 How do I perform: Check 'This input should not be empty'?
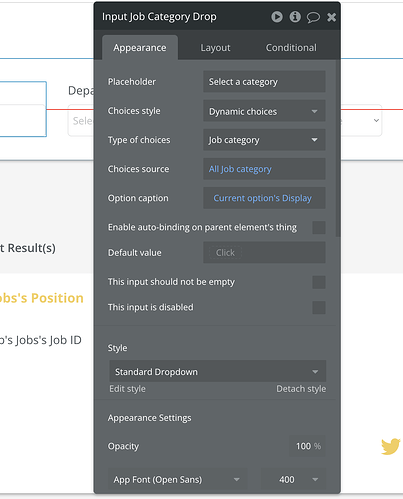click(x=319, y=282)
